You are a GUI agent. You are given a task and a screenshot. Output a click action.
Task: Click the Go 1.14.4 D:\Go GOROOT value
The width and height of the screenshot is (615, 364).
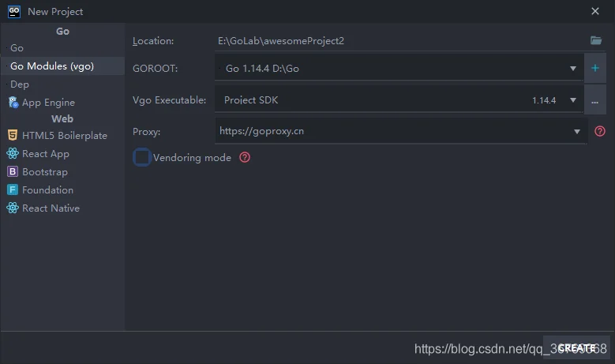262,68
